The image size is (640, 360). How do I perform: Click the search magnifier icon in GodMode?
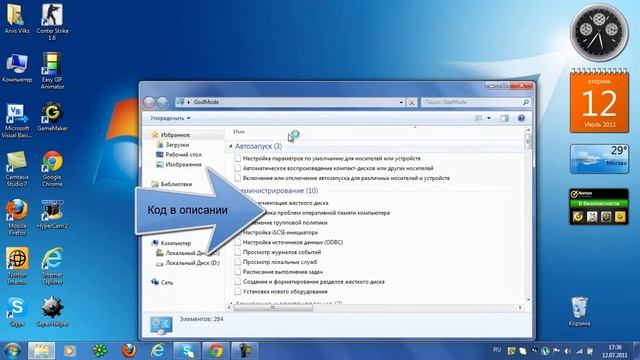pyautogui.click(x=526, y=102)
